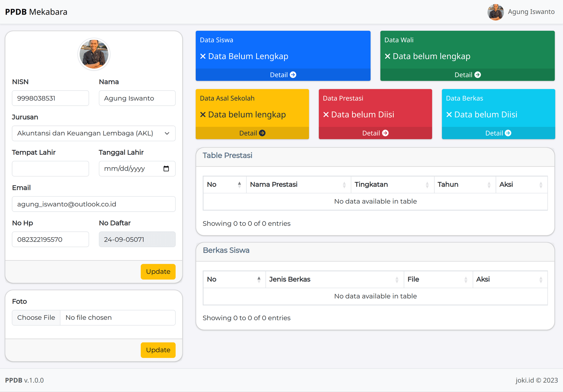Sort Berkas Siswa by Jenis Berkas column
This screenshot has height=392, width=563.
pyautogui.click(x=334, y=279)
